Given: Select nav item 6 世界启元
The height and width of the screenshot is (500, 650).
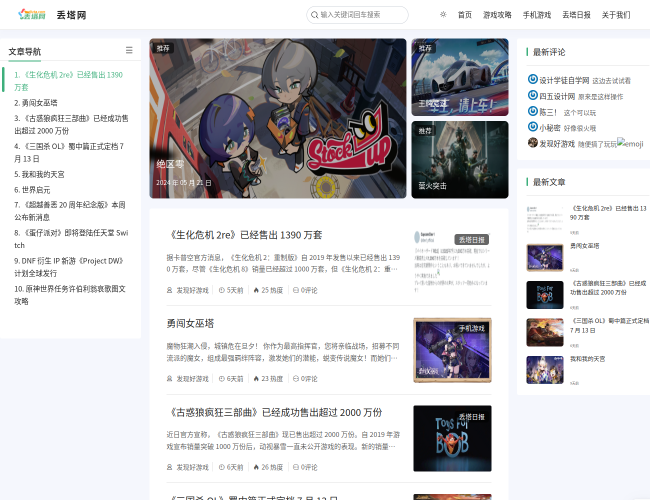Looking at the screenshot, I should coord(32,190).
